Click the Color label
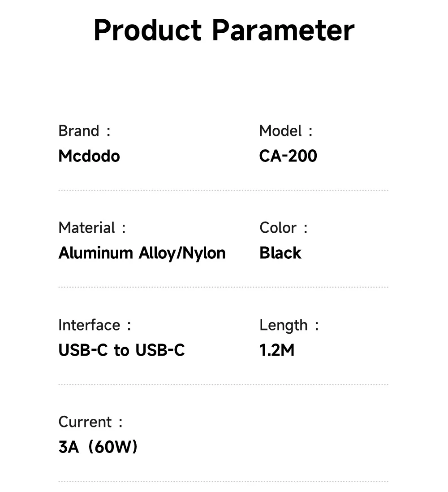Image resolution: width=448 pixels, height=492 pixels. [x=278, y=228]
